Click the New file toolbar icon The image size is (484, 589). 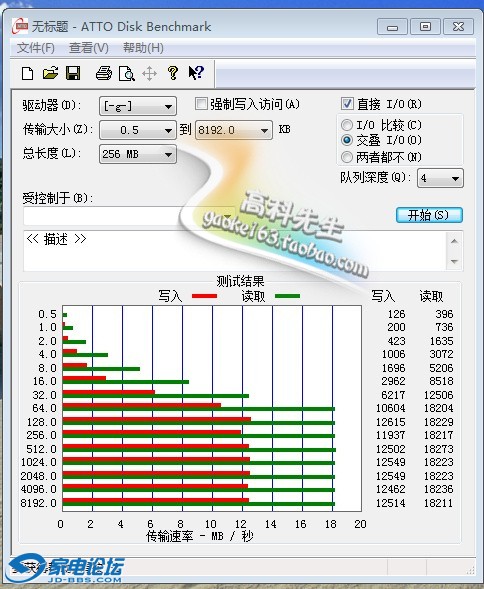pos(27,73)
